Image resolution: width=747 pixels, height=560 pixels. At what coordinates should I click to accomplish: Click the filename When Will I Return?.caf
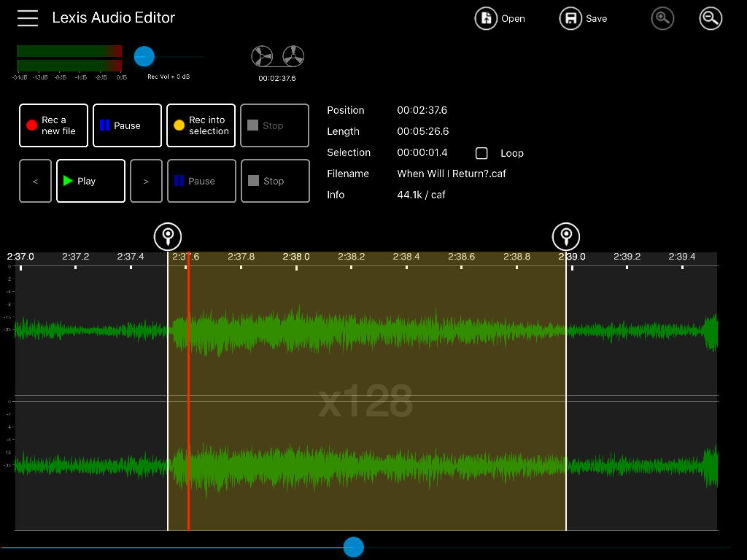coord(452,174)
